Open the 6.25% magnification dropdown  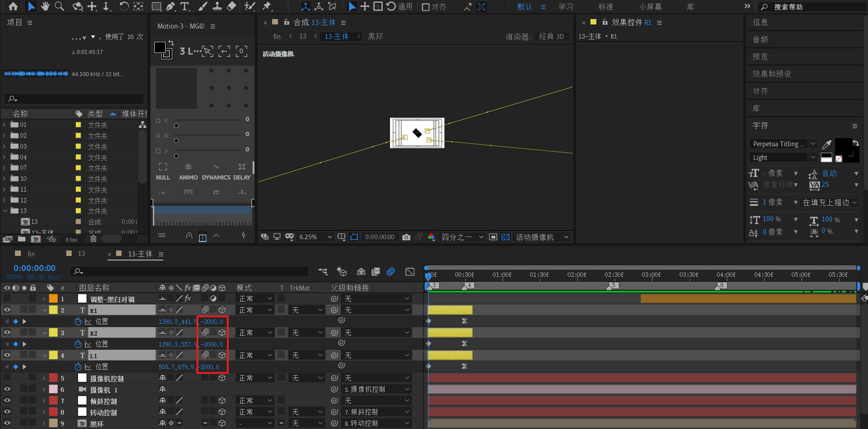point(315,237)
